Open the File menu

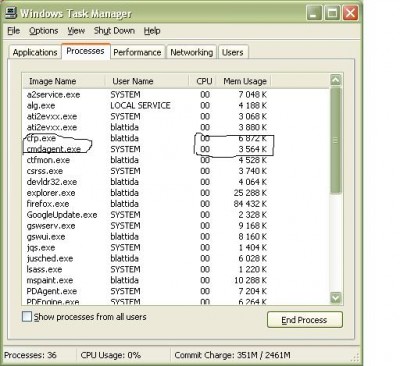14,31
